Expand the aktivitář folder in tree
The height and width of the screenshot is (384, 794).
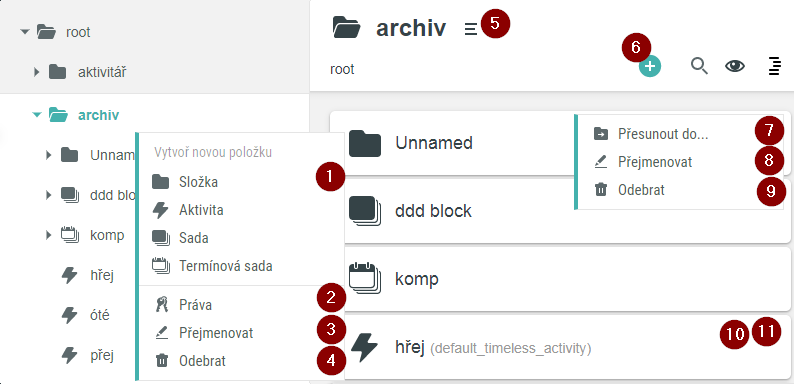point(36,72)
